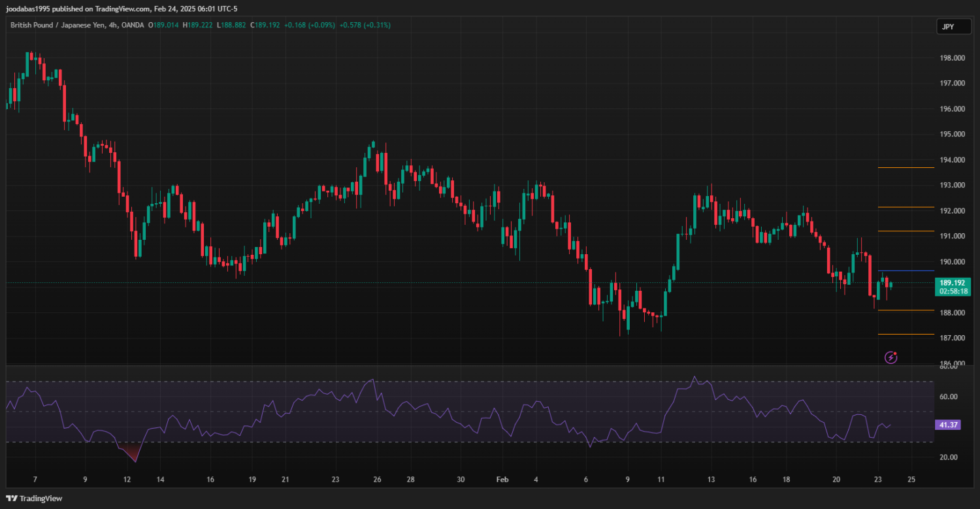Click the 192.000 price axis label

[x=952, y=211]
